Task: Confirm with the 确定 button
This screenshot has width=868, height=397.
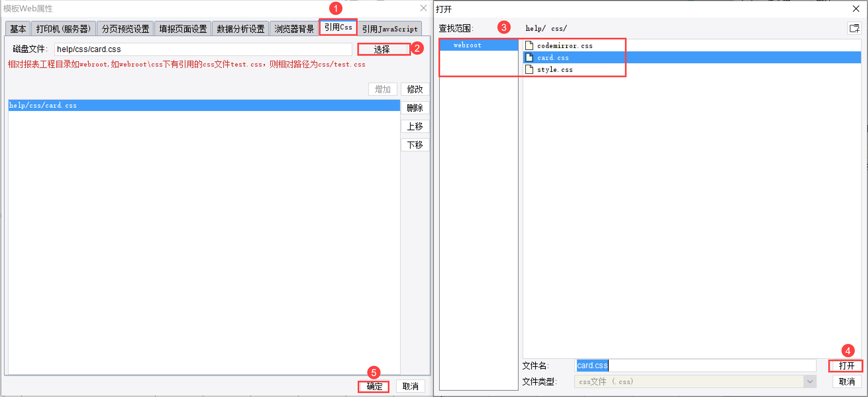Action: (374, 386)
